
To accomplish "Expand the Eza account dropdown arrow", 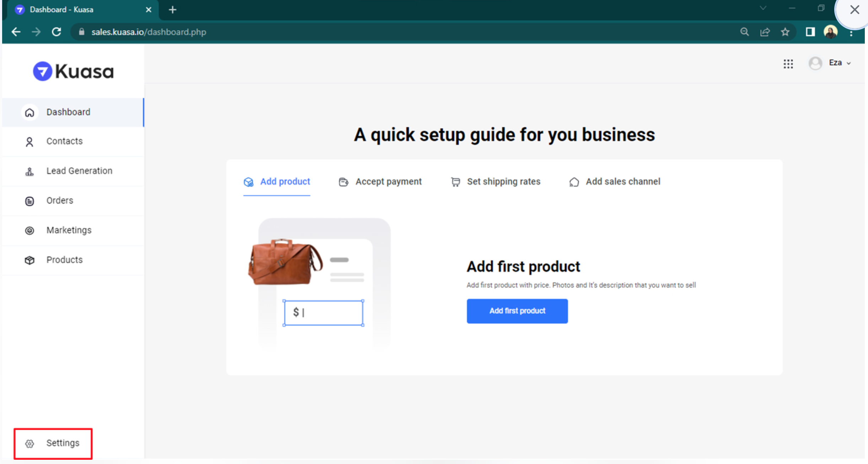I will click(849, 64).
